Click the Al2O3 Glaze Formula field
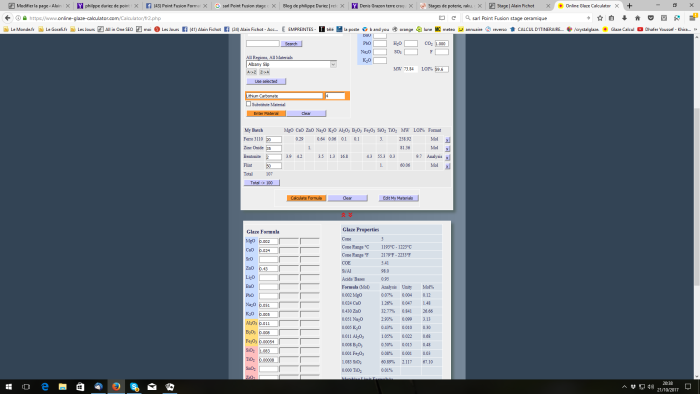The image size is (700, 394). coord(268,323)
